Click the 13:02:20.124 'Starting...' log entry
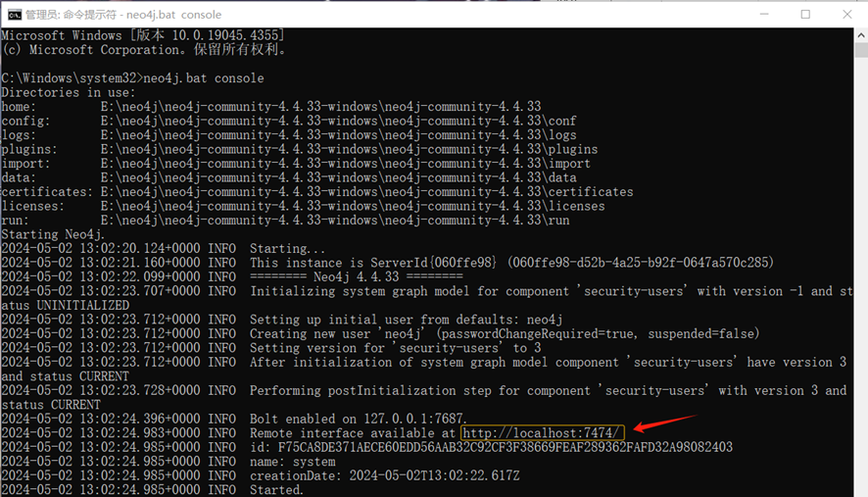The height and width of the screenshot is (497, 868). [164, 249]
